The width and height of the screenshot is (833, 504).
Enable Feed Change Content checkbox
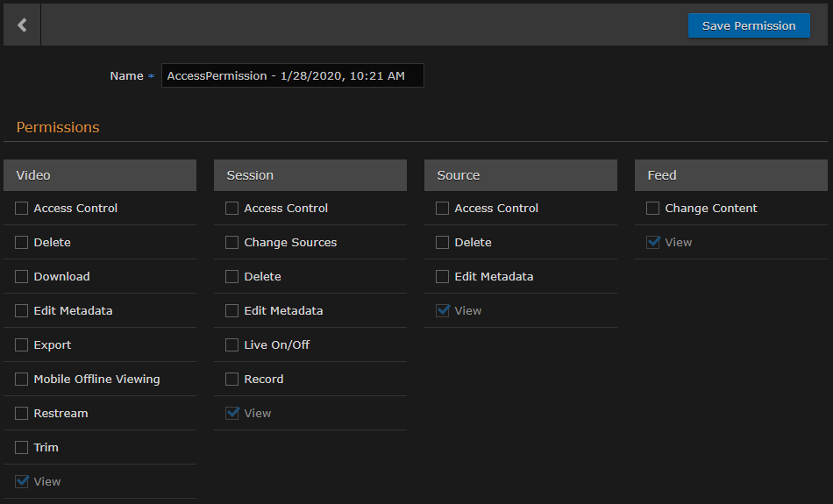coord(653,209)
